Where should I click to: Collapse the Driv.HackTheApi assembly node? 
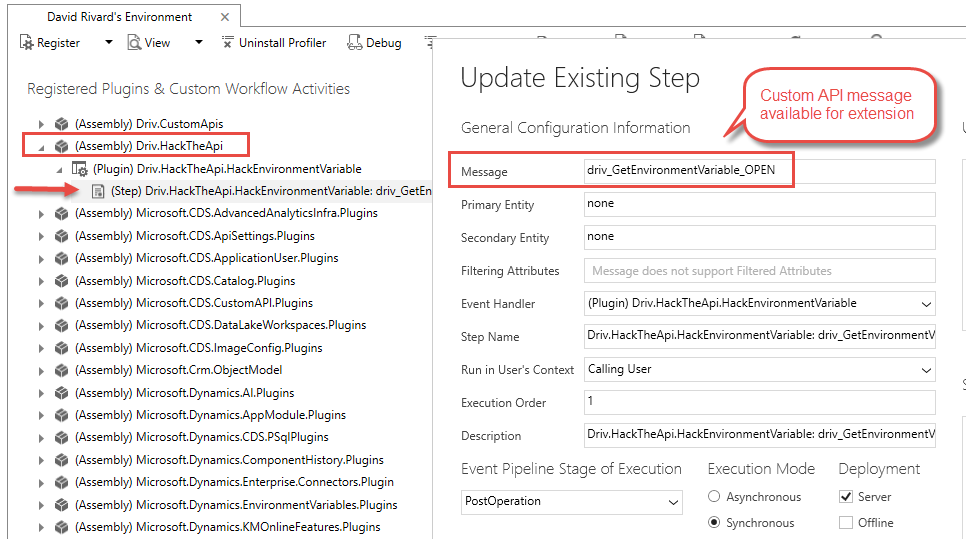[x=41, y=147]
